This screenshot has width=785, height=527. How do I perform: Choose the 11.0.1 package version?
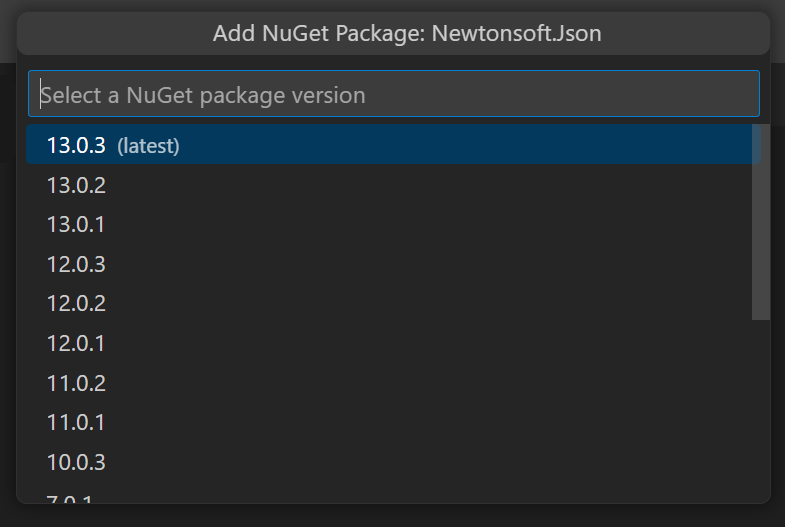click(76, 422)
